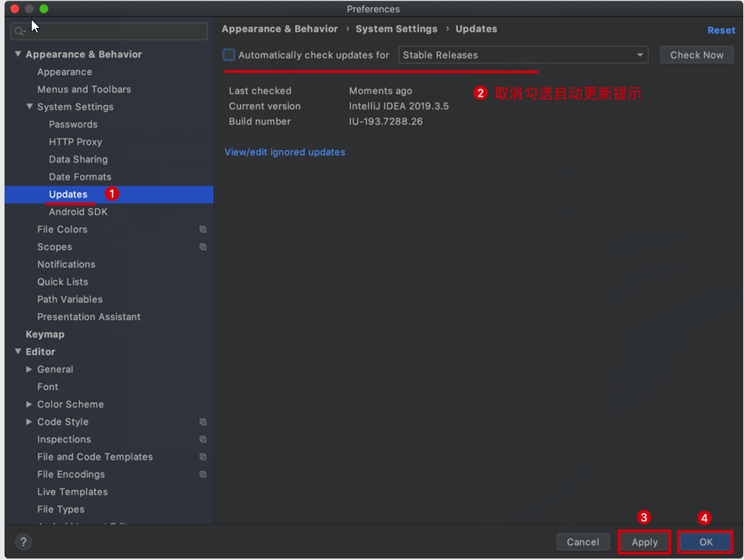Open Date Formats settings
The width and height of the screenshot is (744, 560).
coord(80,177)
